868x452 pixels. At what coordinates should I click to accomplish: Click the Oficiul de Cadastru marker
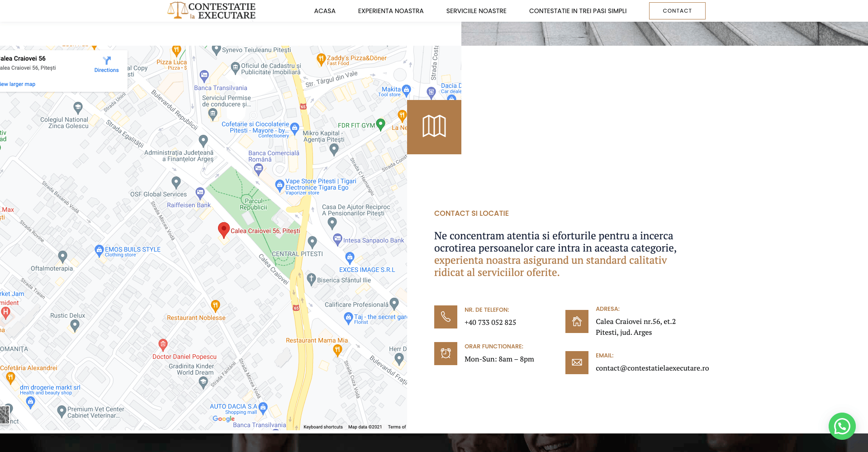coord(235,68)
